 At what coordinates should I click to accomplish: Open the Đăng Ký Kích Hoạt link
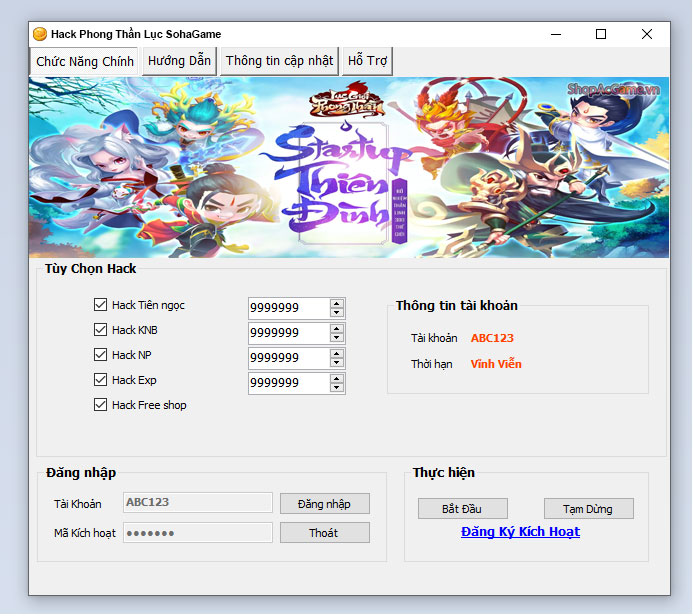click(x=521, y=532)
